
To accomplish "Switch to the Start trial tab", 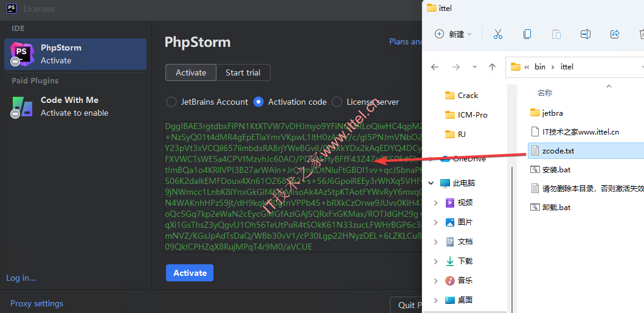I will tap(243, 73).
